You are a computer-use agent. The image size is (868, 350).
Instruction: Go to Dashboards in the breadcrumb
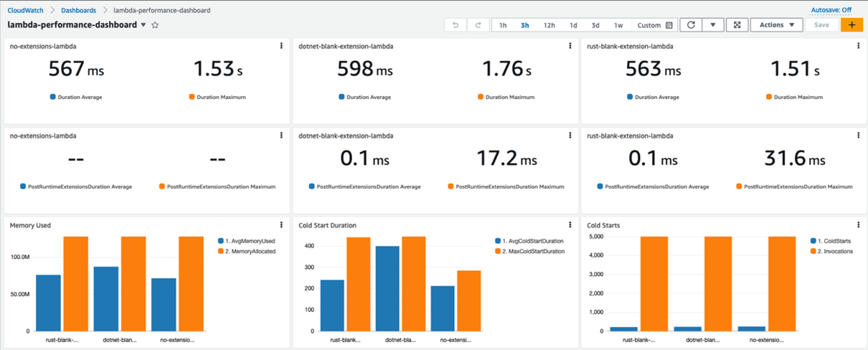point(78,11)
